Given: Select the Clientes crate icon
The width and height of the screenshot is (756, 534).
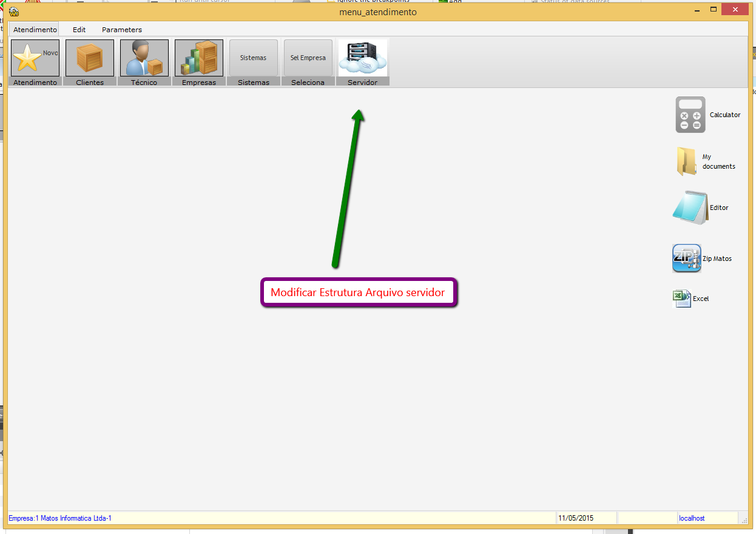Looking at the screenshot, I should [x=89, y=58].
